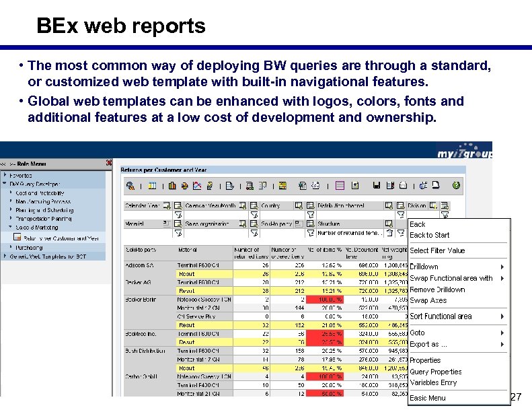
Task: Open Planning and Scheduling tree item
Action: point(44,210)
